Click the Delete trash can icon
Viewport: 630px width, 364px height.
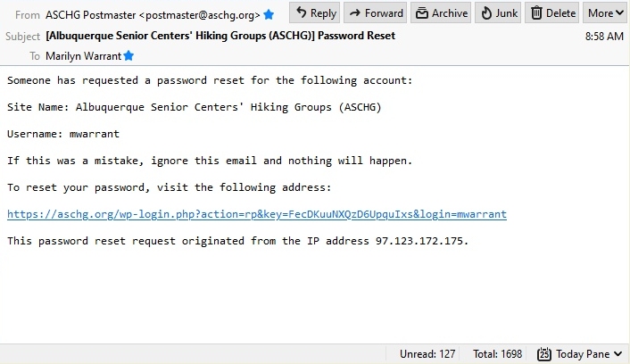(x=536, y=13)
